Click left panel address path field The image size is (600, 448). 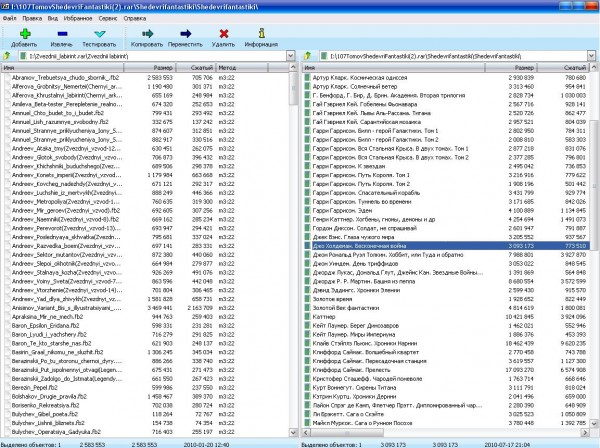point(152,56)
